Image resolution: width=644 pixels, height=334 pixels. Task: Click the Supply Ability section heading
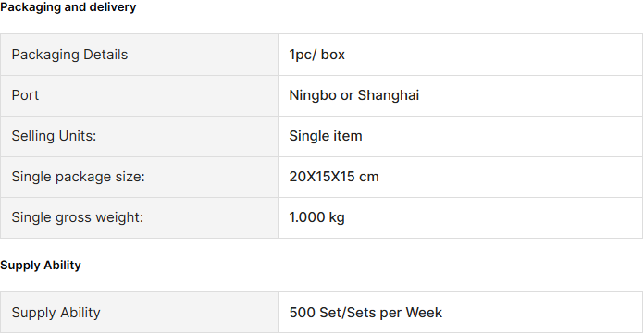(x=41, y=266)
